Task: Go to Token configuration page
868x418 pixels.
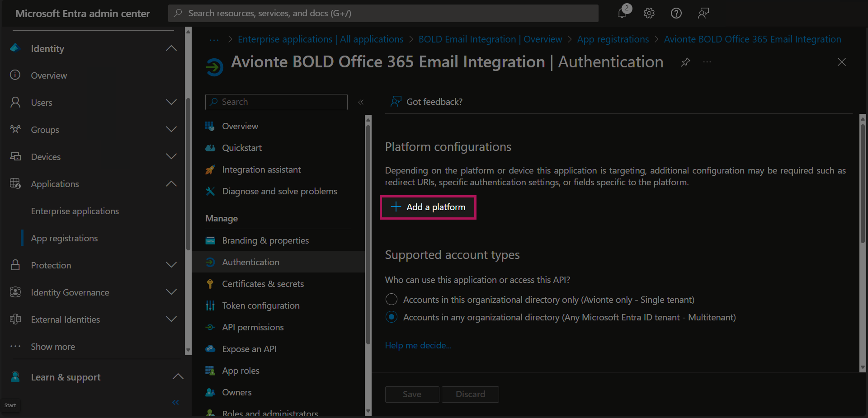Action: click(x=260, y=305)
